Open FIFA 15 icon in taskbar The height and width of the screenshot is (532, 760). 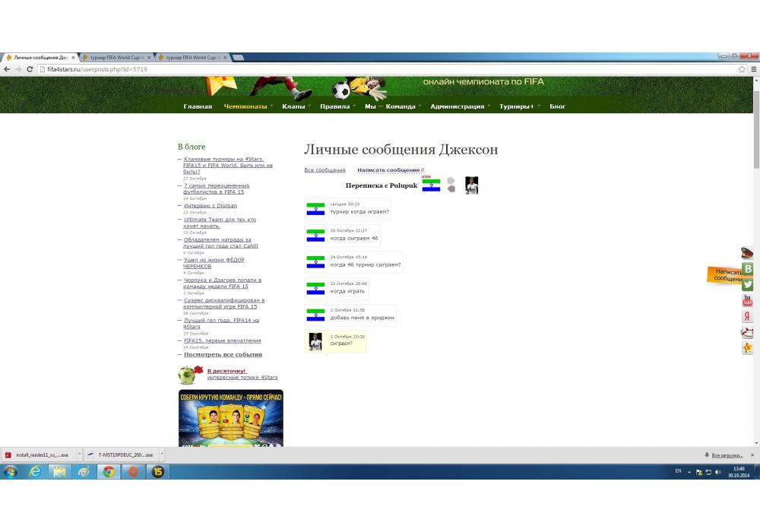tap(158, 471)
